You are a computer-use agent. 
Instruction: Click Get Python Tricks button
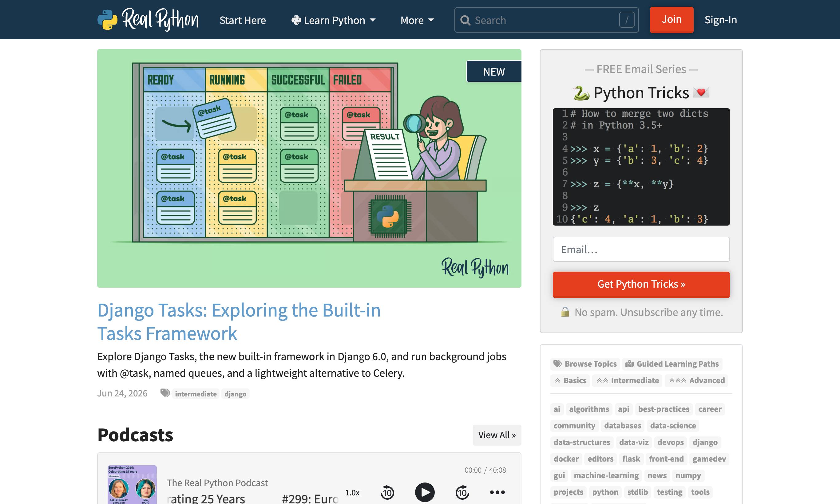[641, 284]
